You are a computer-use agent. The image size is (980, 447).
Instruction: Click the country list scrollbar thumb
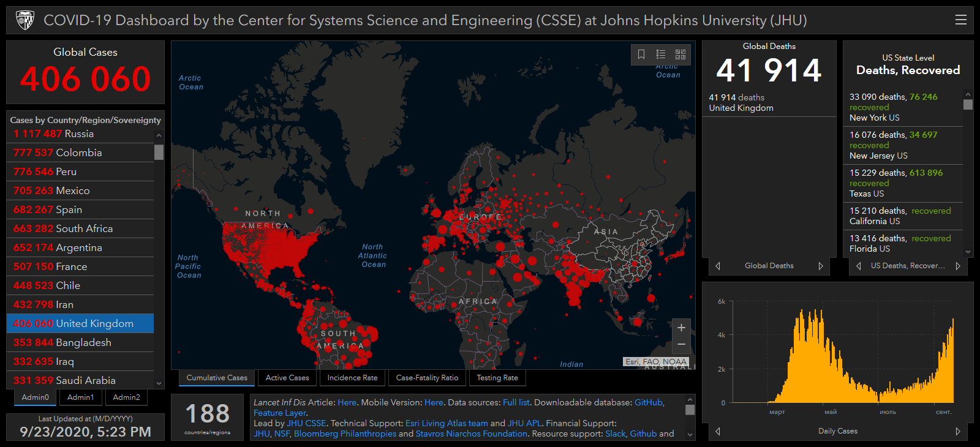pos(159,152)
